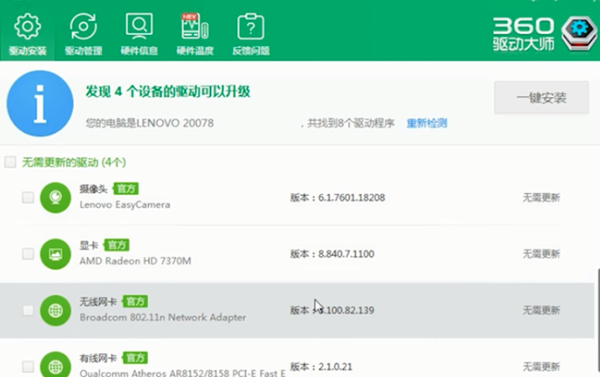Open the 反馈问题 tab
600x377 pixels.
click(251, 35)
